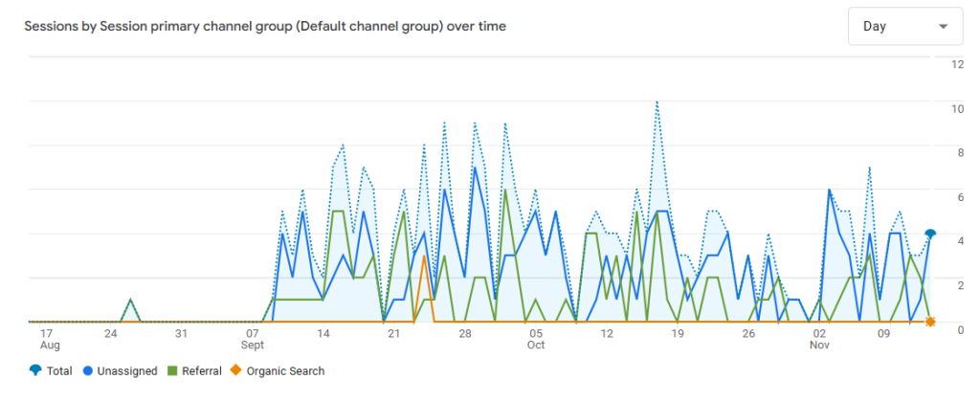
Task: Click the small green peak in late August
Action: tap(131, 301)
